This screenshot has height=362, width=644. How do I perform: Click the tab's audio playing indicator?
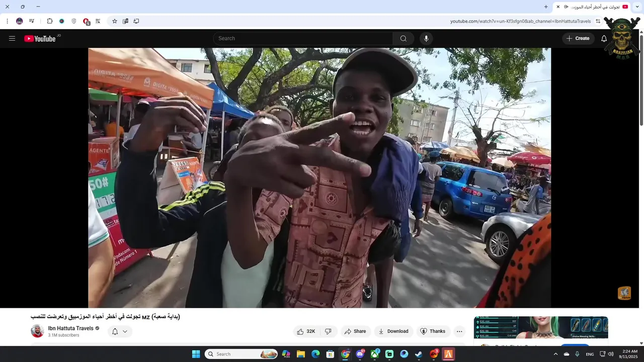(566, 7)
